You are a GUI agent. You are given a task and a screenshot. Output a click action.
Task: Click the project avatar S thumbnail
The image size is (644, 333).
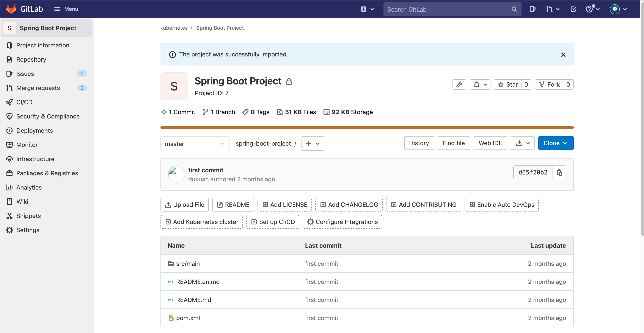(174, 86)
